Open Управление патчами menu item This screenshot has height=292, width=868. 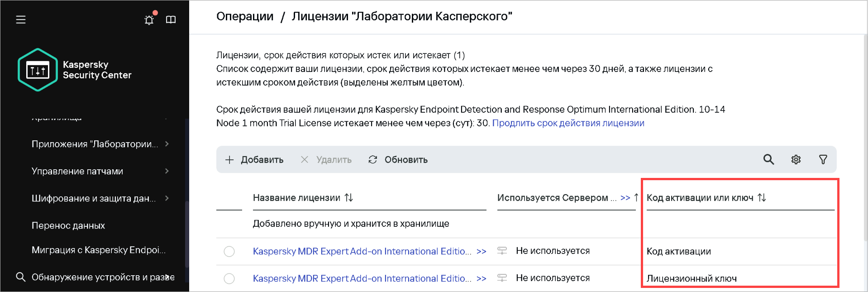click(77, 171)
